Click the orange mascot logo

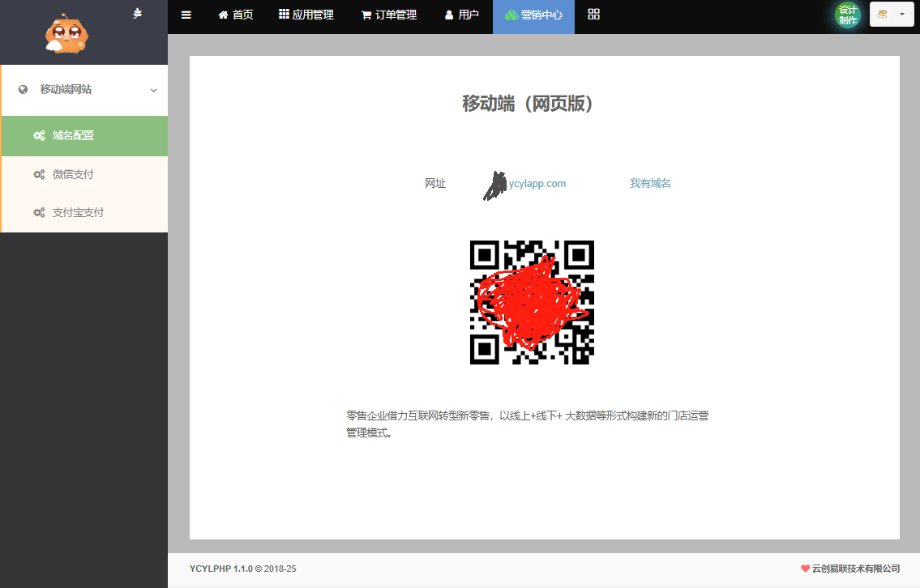66,34
